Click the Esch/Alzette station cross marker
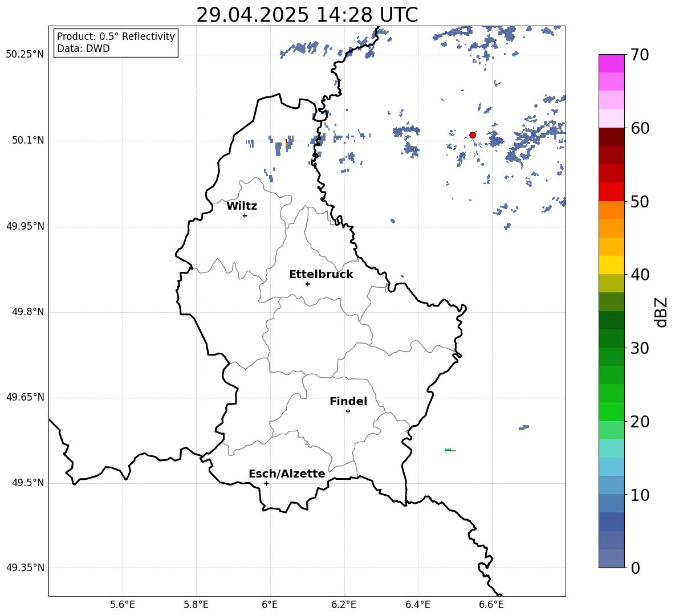The width and height of the screenshot is (675, 616). [266, 483]
